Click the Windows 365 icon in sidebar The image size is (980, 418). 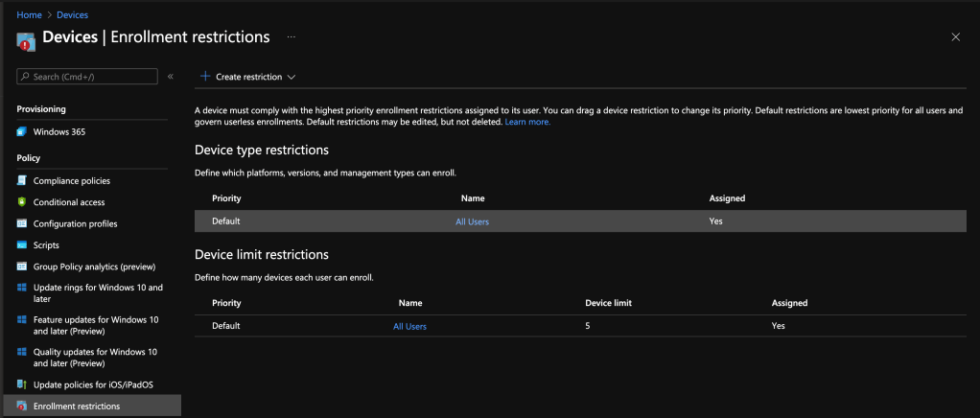tap(21, 131)
